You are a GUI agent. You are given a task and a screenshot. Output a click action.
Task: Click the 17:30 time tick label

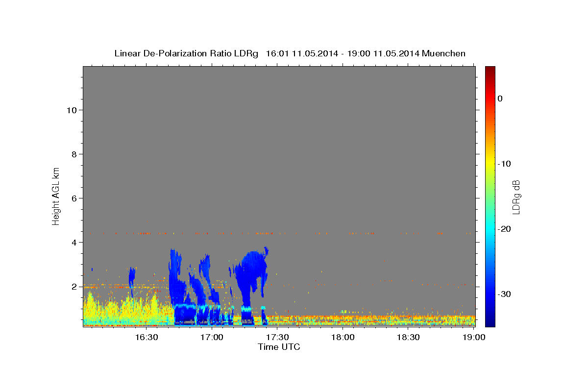(278, 337)
